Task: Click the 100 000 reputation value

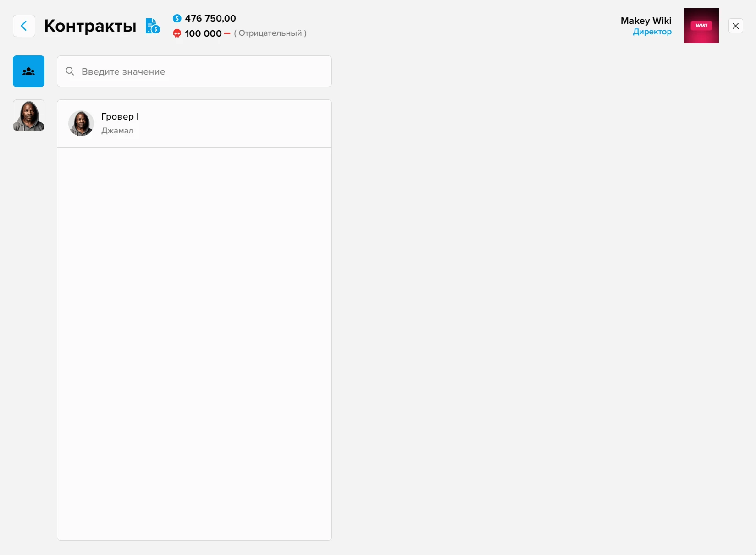Action: pyautogui.click(x=203, y=33)
